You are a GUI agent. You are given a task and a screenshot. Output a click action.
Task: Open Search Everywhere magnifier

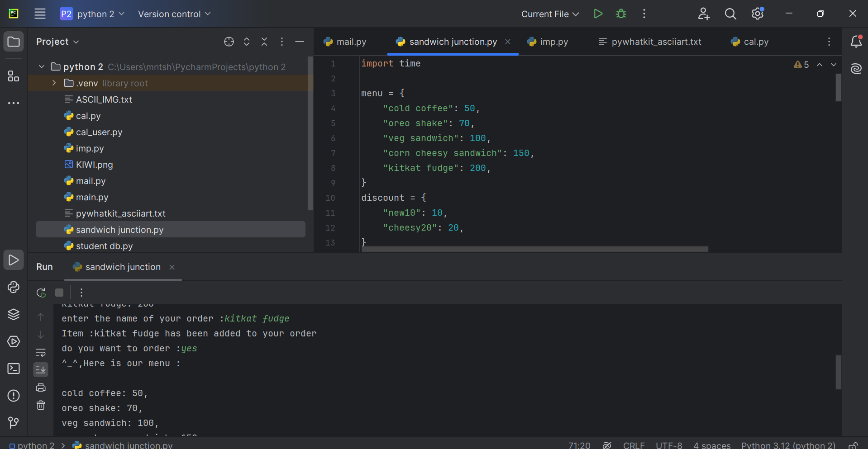coord(730,14)
